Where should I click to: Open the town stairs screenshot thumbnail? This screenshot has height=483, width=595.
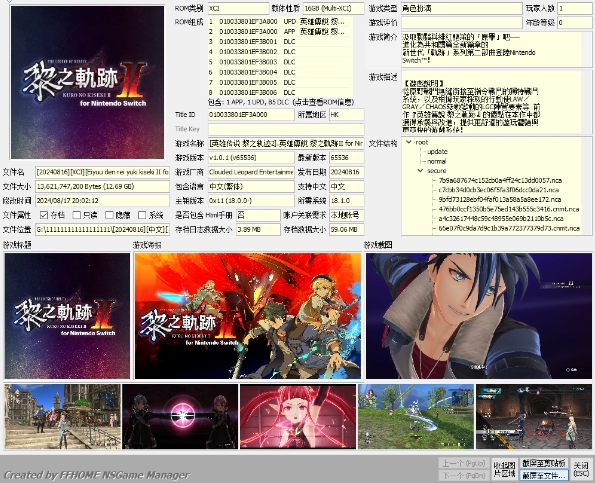point(63,416)
